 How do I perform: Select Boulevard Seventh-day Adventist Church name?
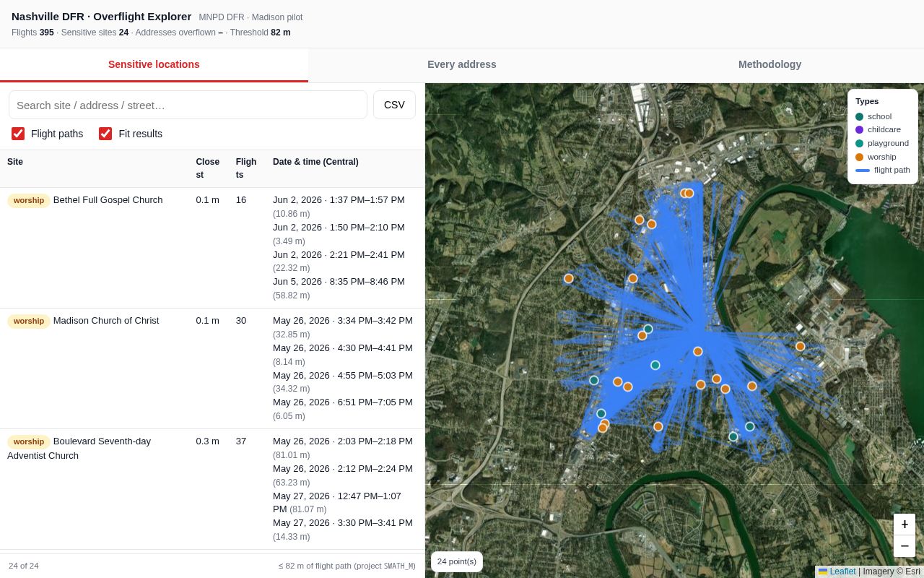tap(79, 449)
